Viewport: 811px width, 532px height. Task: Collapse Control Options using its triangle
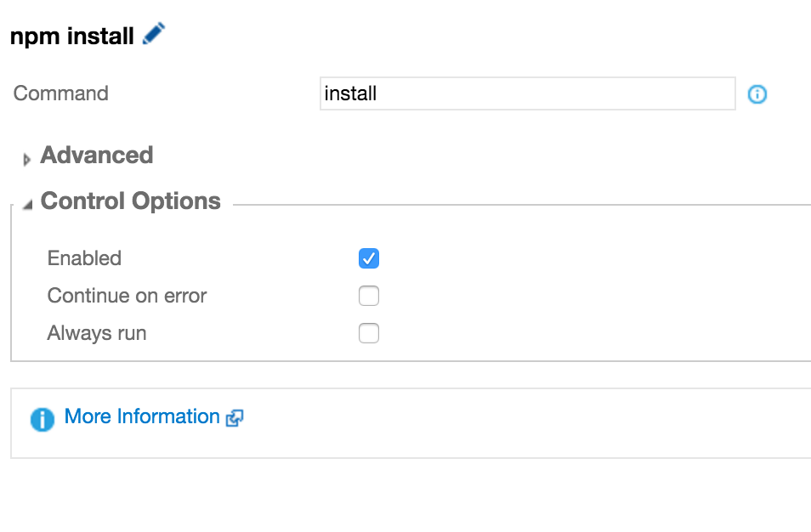tap(27, 204)
